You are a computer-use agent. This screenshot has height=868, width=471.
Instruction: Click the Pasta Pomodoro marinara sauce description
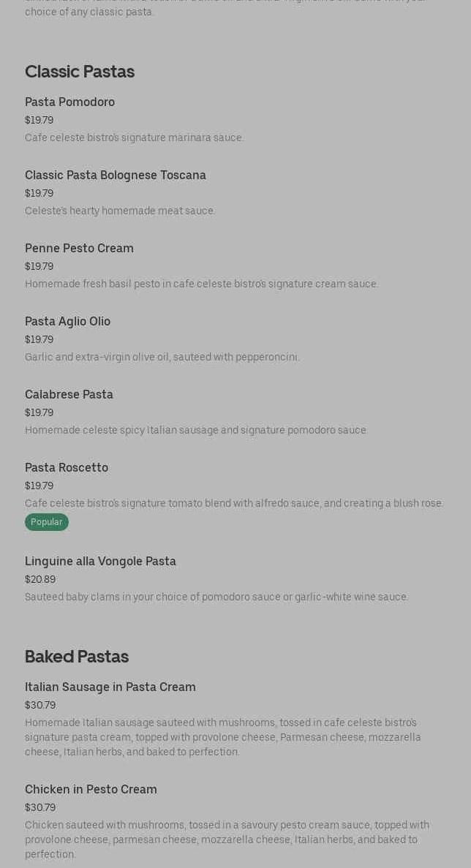[x=135, y=137]
